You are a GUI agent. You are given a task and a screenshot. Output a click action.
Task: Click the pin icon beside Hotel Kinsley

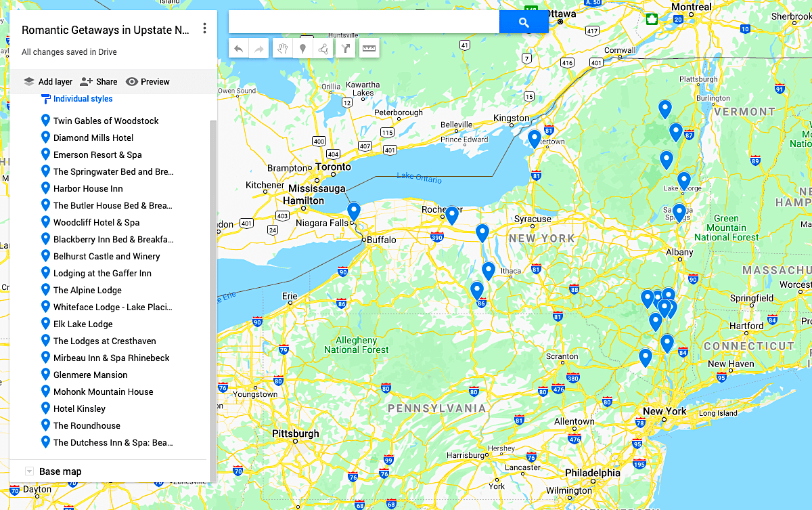[x=45, y=408]
